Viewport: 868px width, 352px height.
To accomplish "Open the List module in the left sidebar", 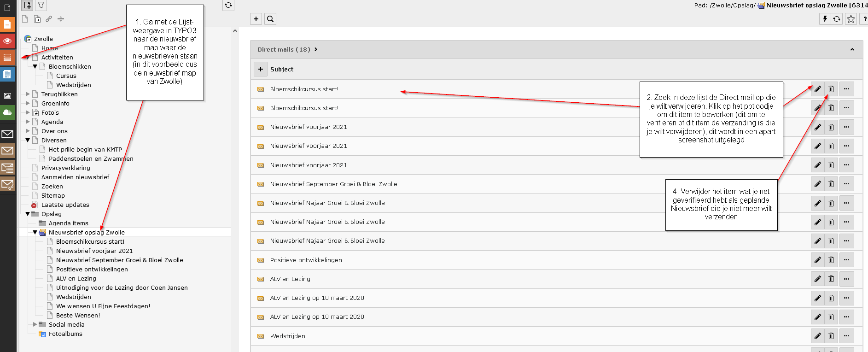I will pyautogui.click(x=7, y=58).
